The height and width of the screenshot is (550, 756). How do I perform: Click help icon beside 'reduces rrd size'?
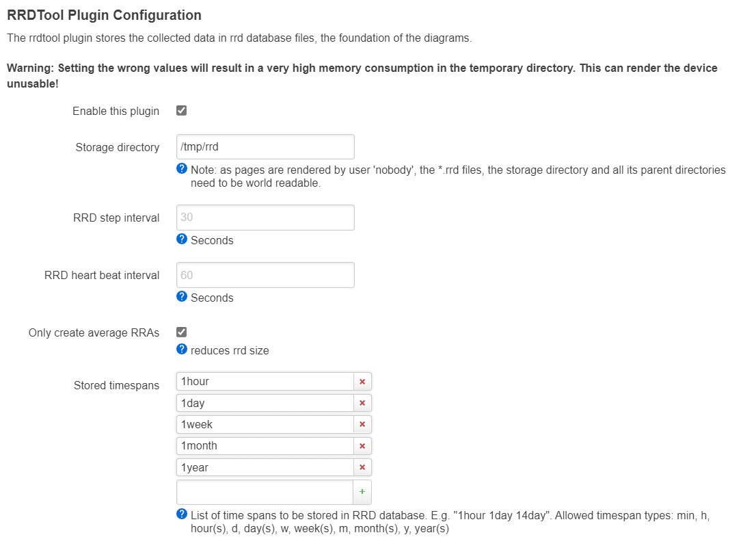[x=182, y=349]
